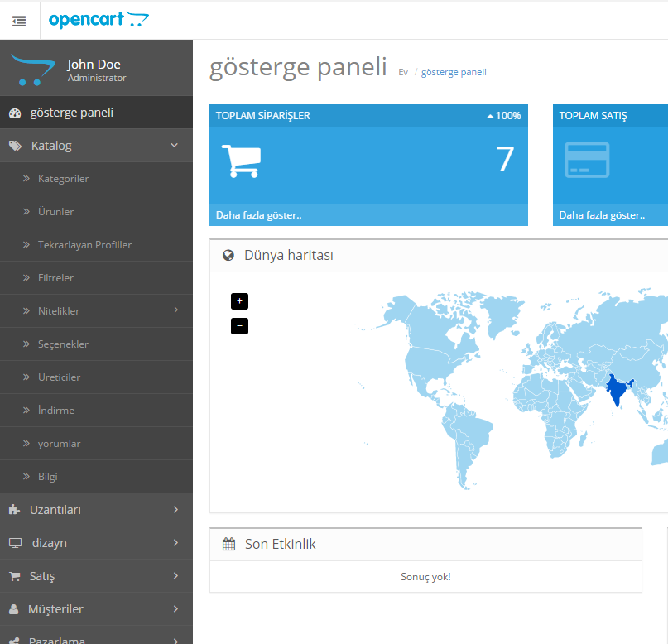668x644 pixels.
Task: Open Tekrarlayan Profiller menu item
Action: [96, 245]
